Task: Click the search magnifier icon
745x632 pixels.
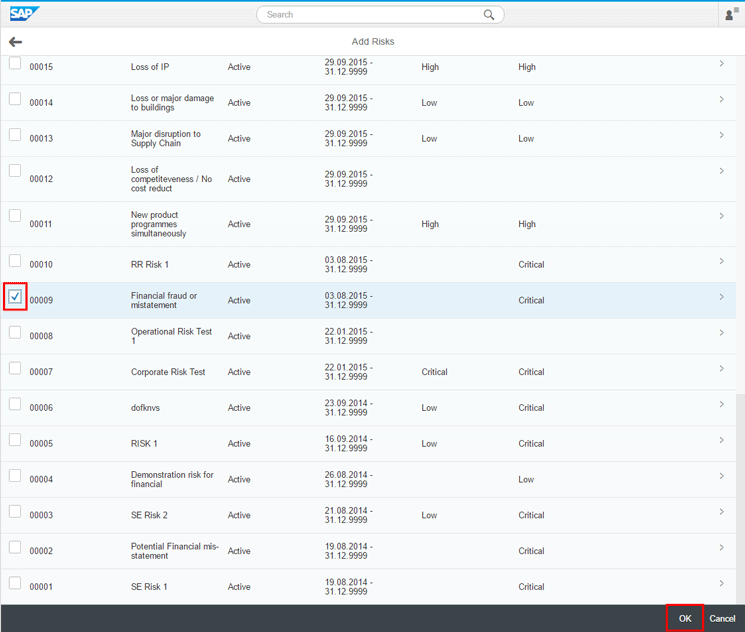Action: pyautogui.click(x=489, y=15)
